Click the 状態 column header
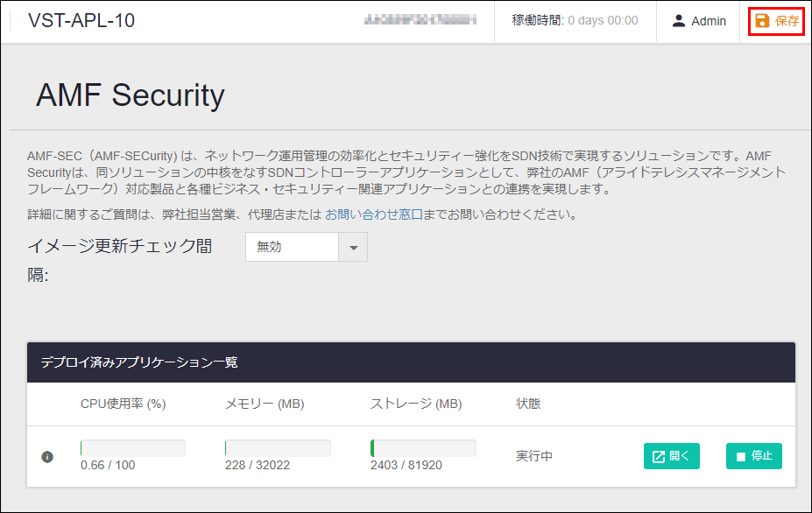Image resolution: width=812 pixels, height=513 pixels. tap(528, 404)
